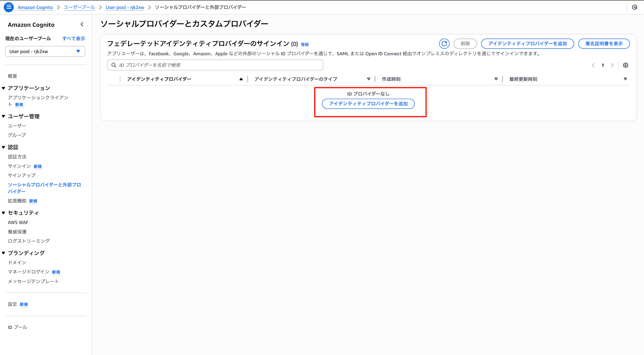
Task: Sort by 作成時刻 column arrow
Action: click(496, 79)
